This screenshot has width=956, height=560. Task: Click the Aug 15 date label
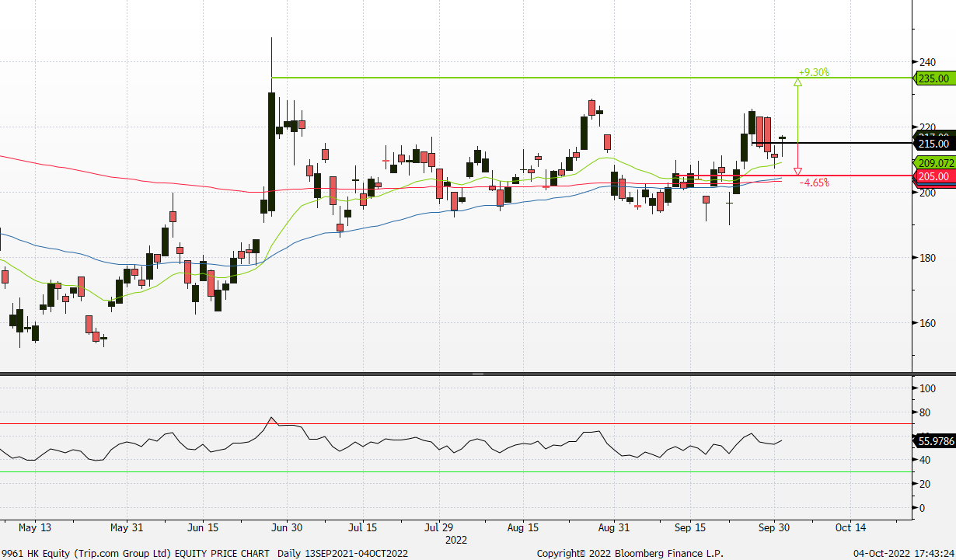pos(522,528)
